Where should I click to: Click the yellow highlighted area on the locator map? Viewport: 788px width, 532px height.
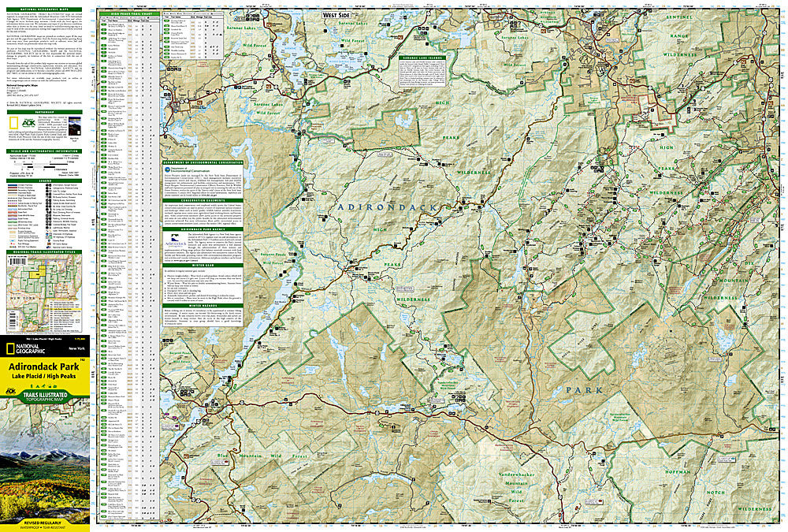37,273
